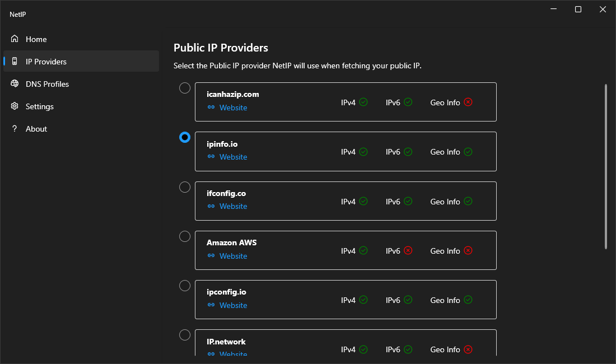Click the icanhazip.com provider name

pyautogui.click(x=232, y=94)
